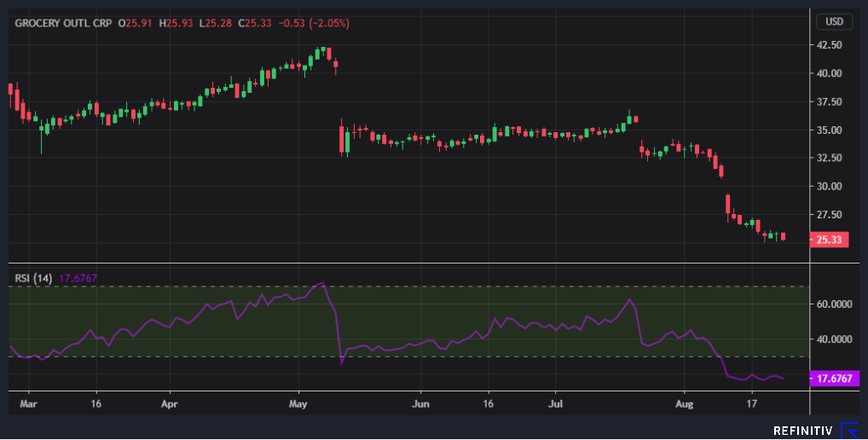Viewport: 868px width, 440px height.
Task: Click the 30.00 price axis label
Action: (830, 186)
